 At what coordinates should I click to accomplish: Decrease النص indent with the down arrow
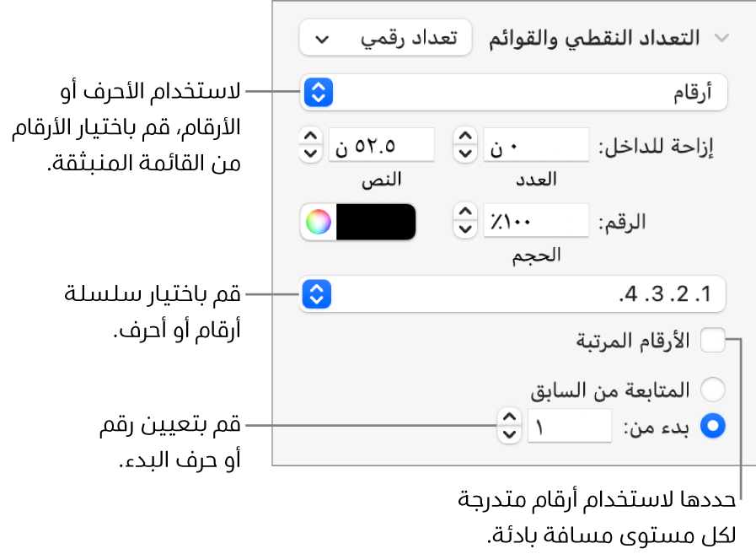coord(311,153)
